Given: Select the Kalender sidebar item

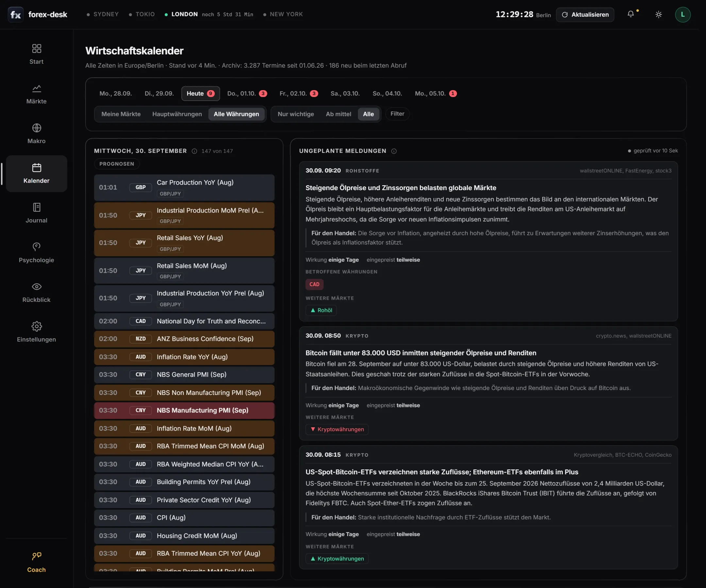Looking at the screenshot, I should click(x=36, y=173).
